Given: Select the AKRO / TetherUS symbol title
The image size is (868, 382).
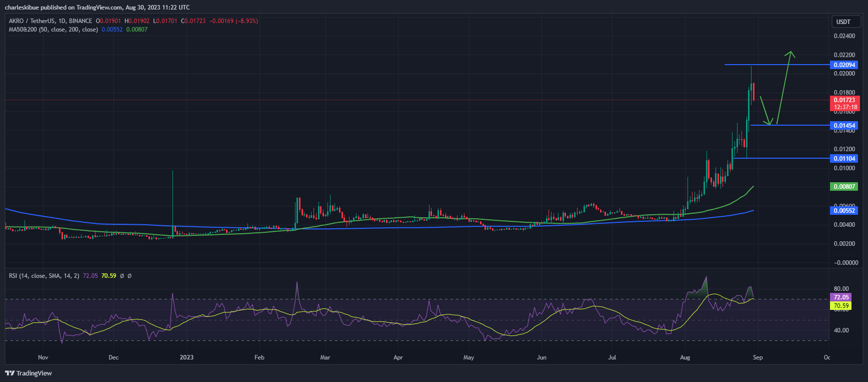Looking at the screenshot, I should point(50,21).
